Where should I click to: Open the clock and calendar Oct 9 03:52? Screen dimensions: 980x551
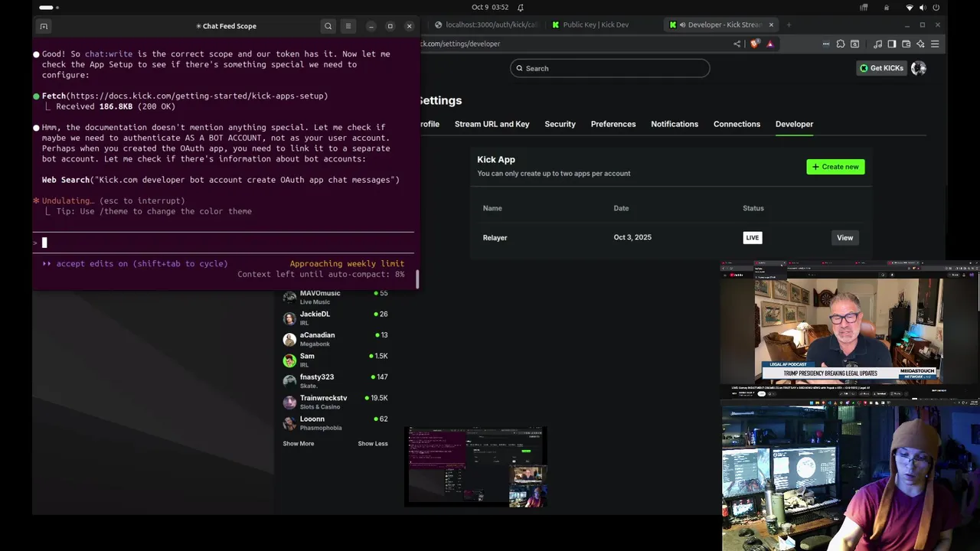tap(490, 8)
